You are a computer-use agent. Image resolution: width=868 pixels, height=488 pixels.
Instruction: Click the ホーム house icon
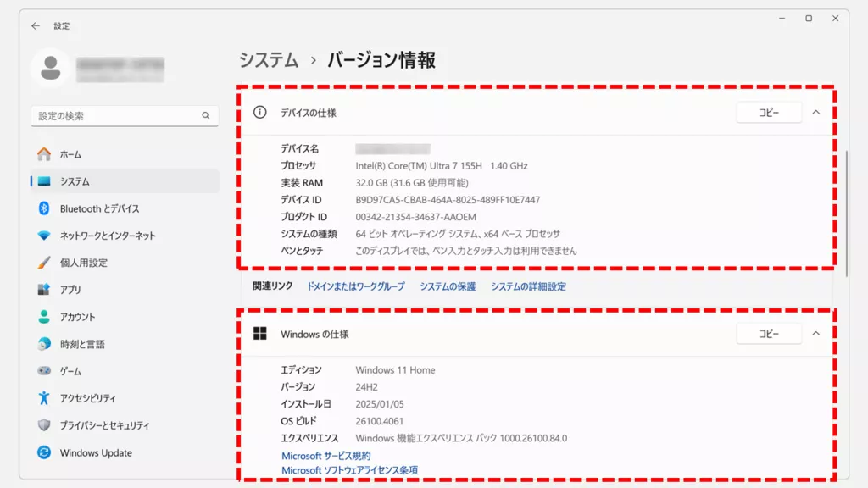pyautogui.click(x=44, y=154)
